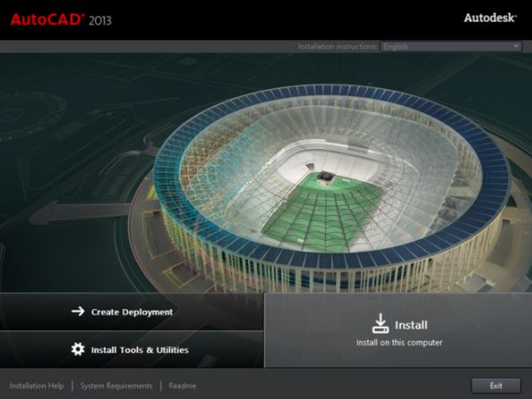Click the AutoCAD 2013 logo
This screenshot has width=532, height=399.
point(61,20)
